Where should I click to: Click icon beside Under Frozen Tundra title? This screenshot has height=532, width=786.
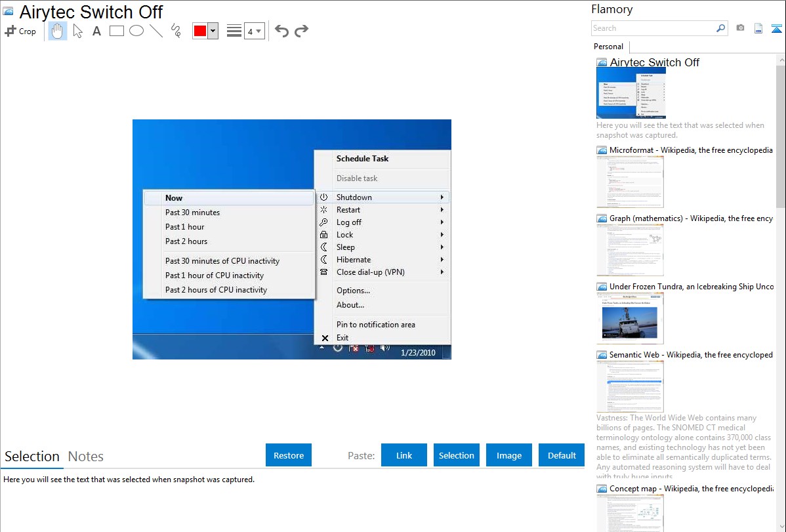(x=602, y=286)
